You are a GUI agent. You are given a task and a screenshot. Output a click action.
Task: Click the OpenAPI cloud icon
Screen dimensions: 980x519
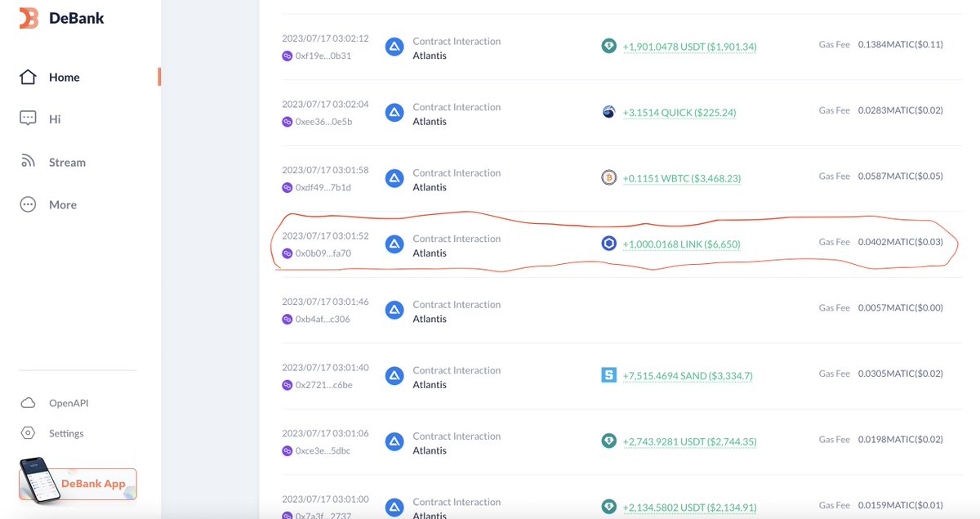click(28, 403)
